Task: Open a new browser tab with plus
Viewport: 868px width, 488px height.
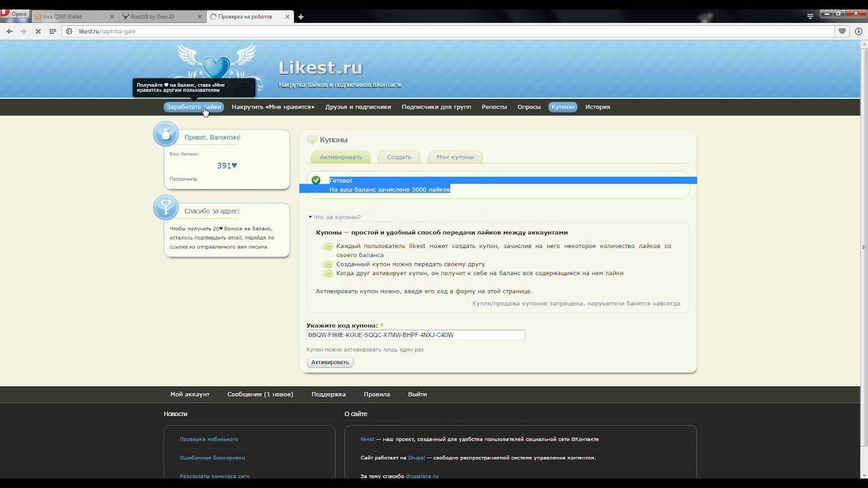Action: [x=301, y=17]
